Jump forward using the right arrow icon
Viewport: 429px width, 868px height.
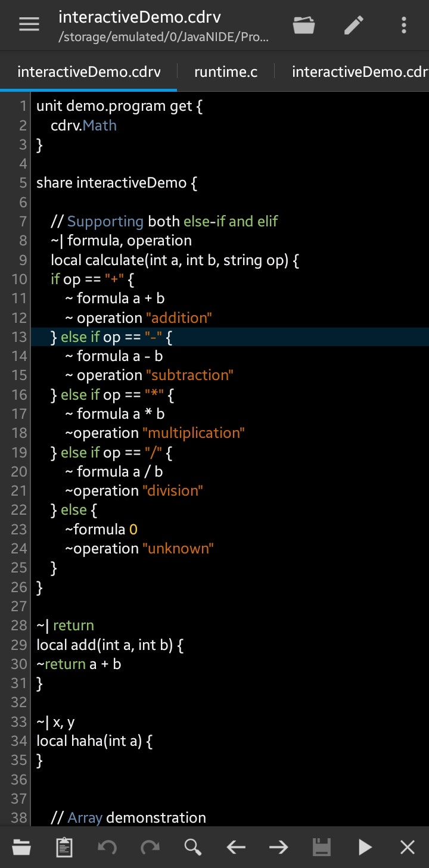(x=278, y=847)
